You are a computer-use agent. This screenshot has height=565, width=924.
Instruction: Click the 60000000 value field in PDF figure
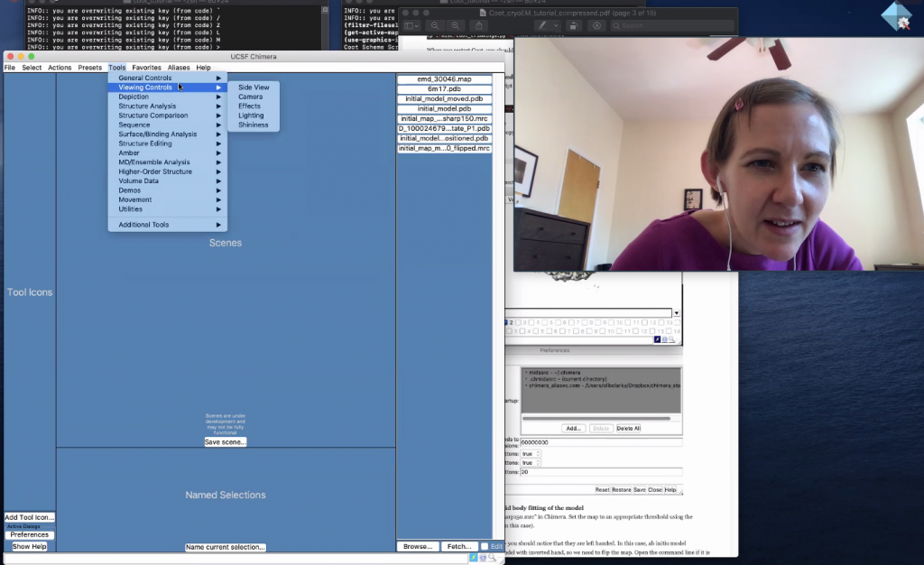coord(601,442)
